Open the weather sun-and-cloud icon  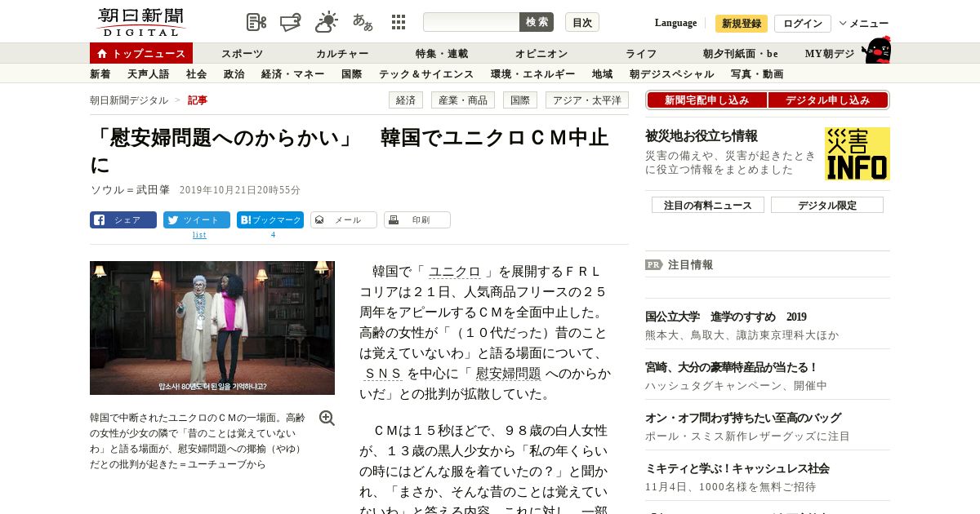[x=327, y=22]
